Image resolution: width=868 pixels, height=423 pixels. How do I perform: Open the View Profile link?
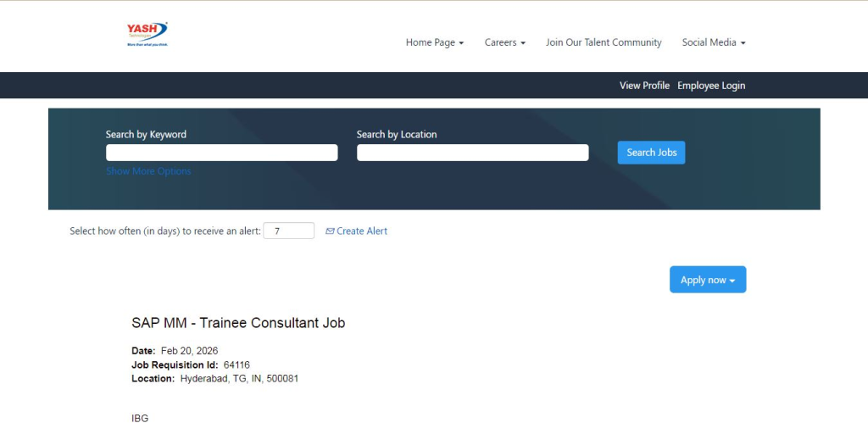tap(644, 86)
